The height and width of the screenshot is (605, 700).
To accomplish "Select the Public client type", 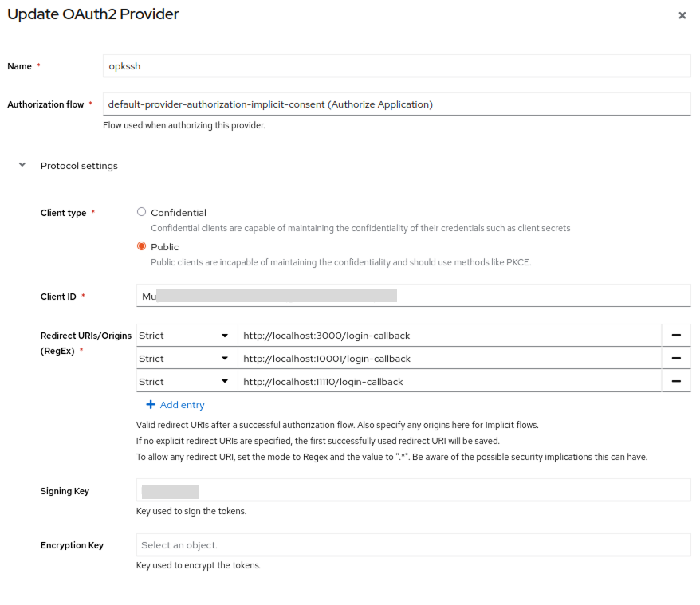I will coord(142,247).
